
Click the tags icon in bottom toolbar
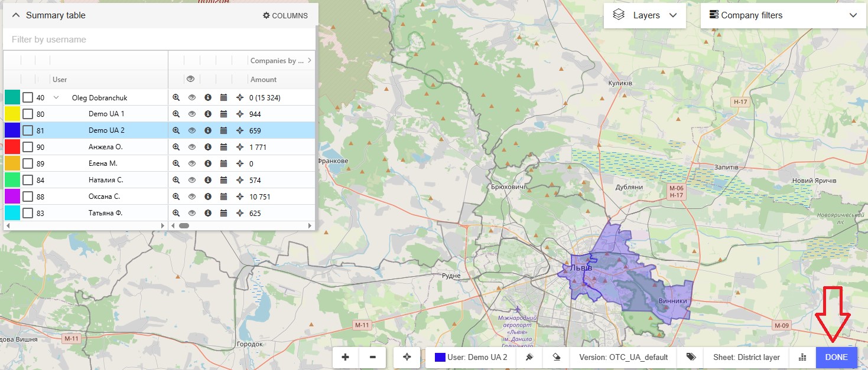(690, 357)
